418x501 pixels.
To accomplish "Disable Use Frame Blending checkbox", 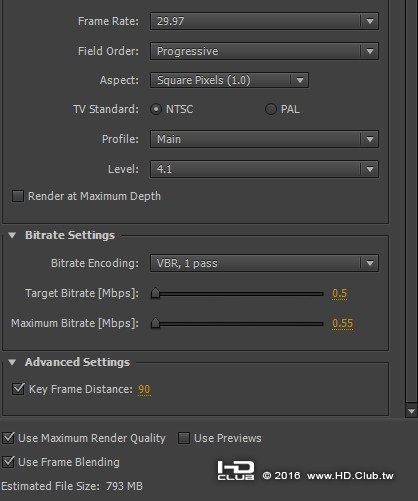I will coord(8,462).
